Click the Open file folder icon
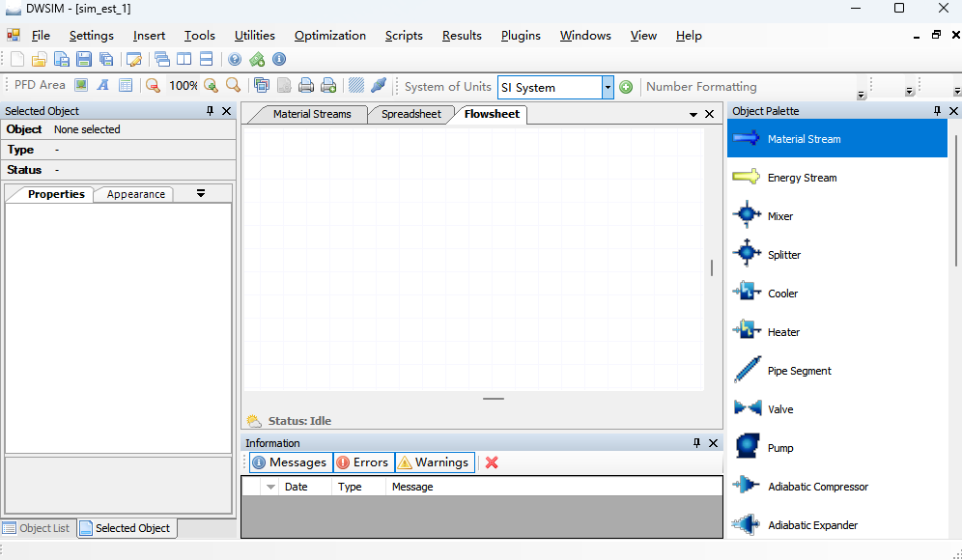The width and height of the screenshot is (962, 560). coord(39,60)
